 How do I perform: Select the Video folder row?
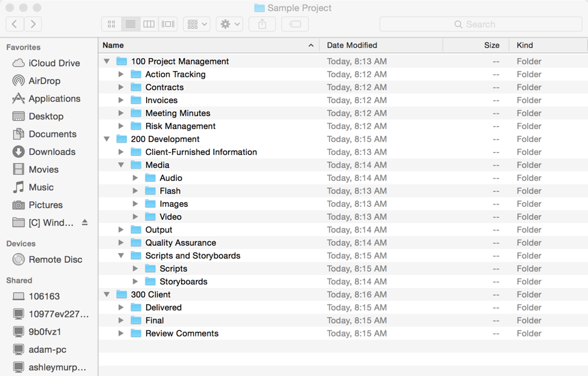pyautogui.click(x=343, y=217)
